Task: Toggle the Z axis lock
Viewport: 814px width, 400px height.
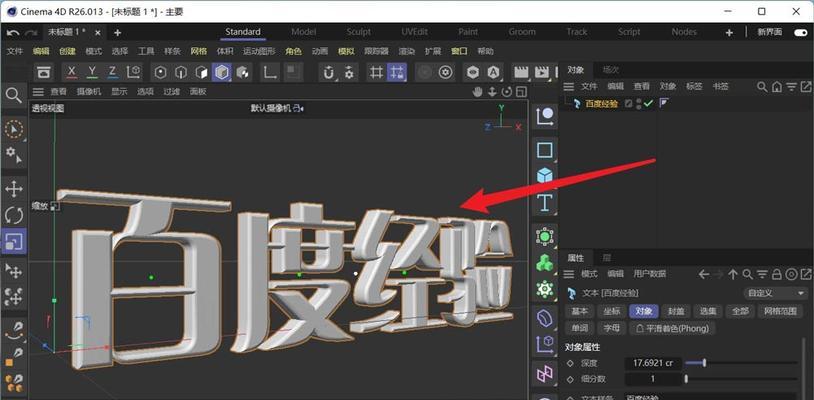Action: (112, 73)
